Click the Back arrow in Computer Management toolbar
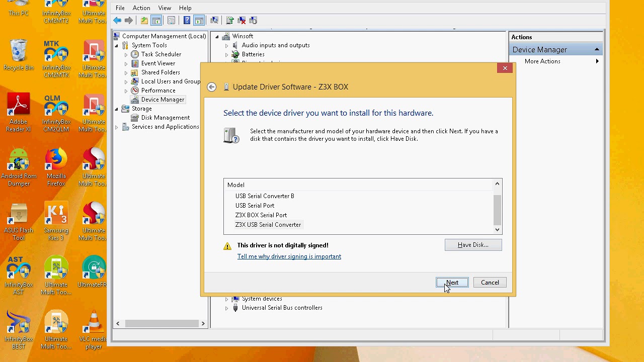 point(117,20)
